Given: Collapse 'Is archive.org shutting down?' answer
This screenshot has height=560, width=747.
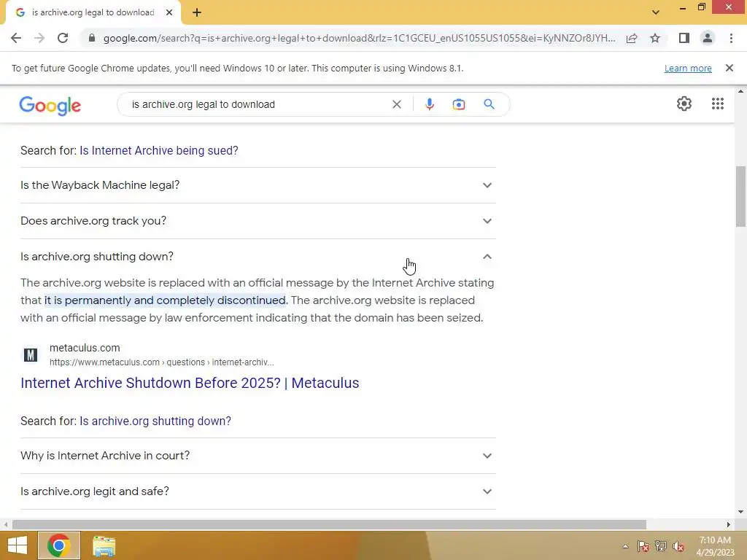Looking at the screenshot, I should click(x=258, y=257).
